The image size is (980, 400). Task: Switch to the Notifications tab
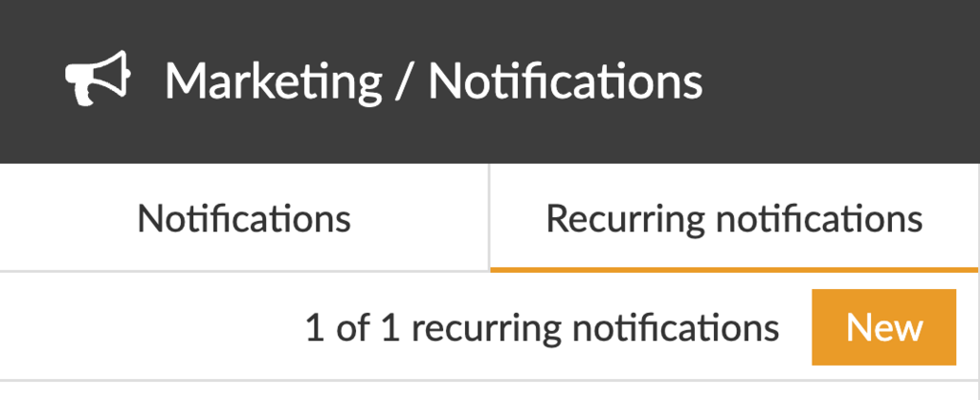point(244,218)
